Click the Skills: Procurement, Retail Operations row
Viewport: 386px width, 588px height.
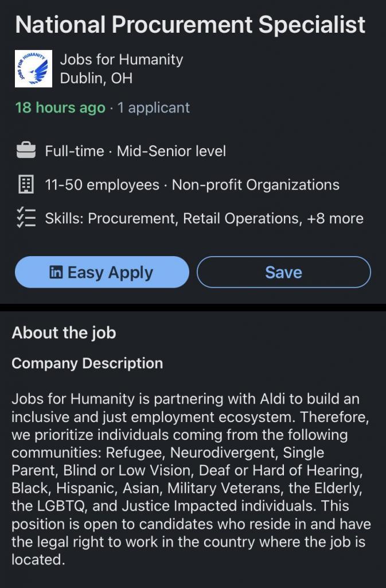pyautogui.click(x=173, y=218)
